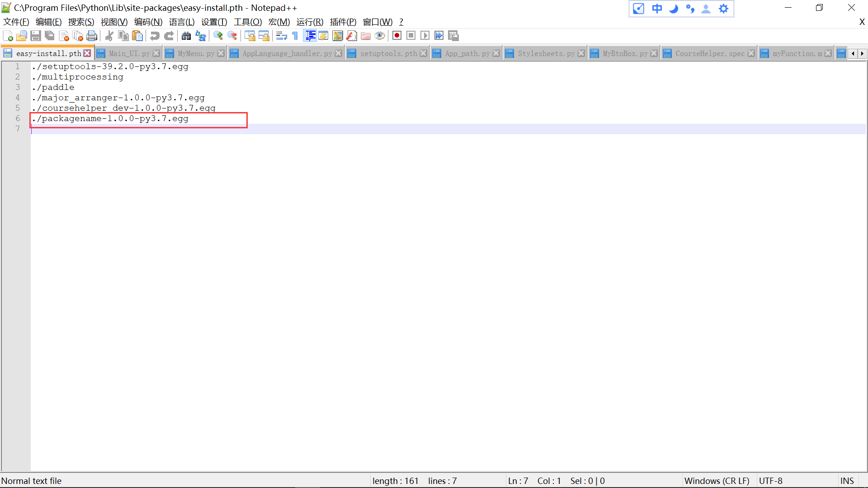Play the recorded macro
This screenshot has width=868, height=488.
point(425,36)
